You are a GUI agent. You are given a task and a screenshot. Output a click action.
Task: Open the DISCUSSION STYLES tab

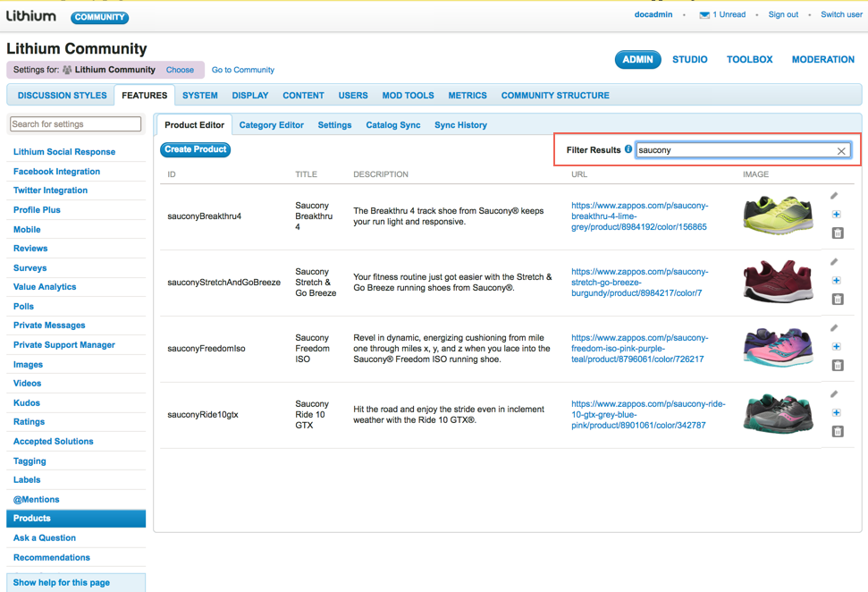pos(62,96)
